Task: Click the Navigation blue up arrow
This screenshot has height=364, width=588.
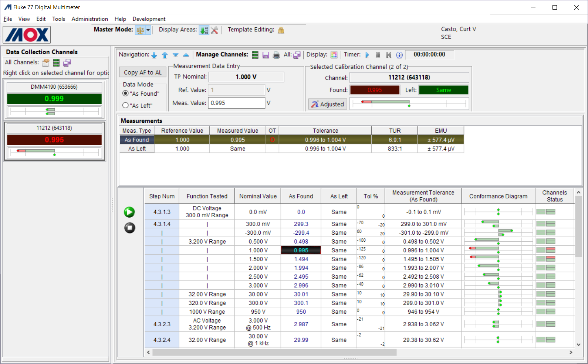Action: click(x=165, y=55)
